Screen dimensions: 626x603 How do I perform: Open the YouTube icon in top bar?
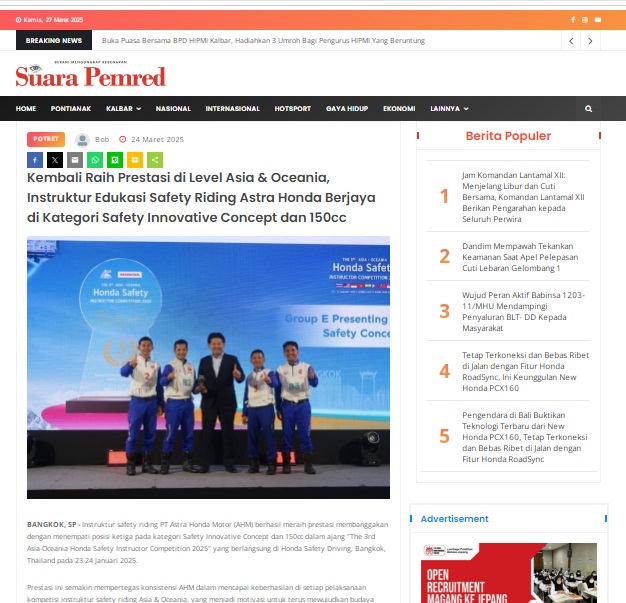(x=598, y=20)
